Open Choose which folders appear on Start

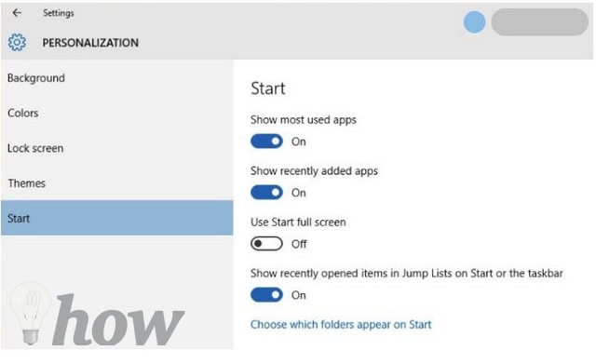point(341,325)
